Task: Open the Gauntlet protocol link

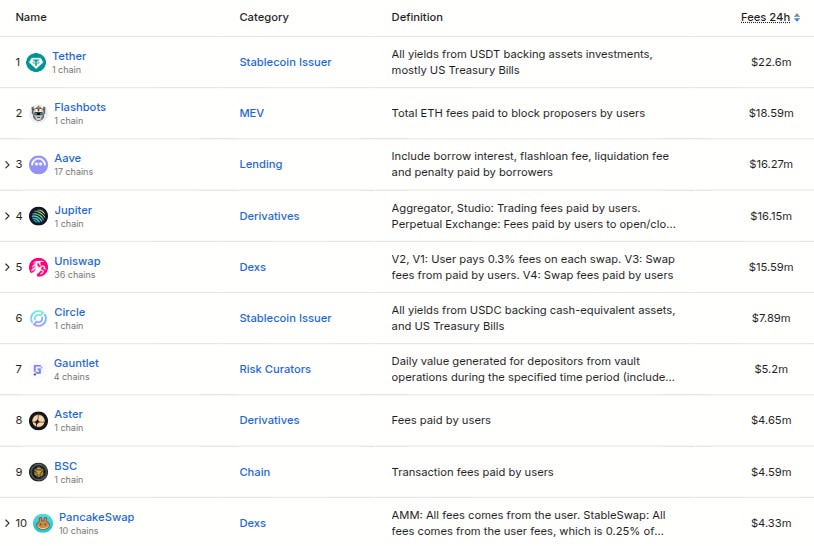Action: click(76, 363)
